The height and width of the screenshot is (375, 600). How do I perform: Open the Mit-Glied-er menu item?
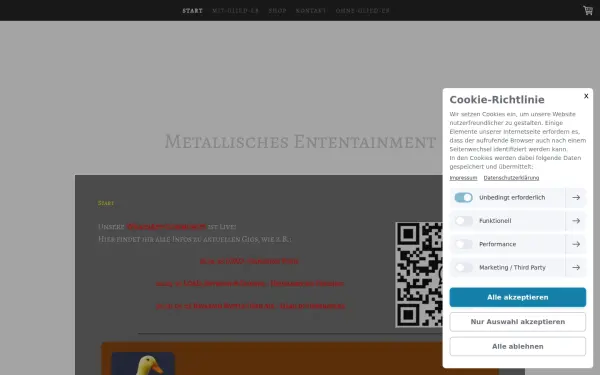tap(235, 11)
